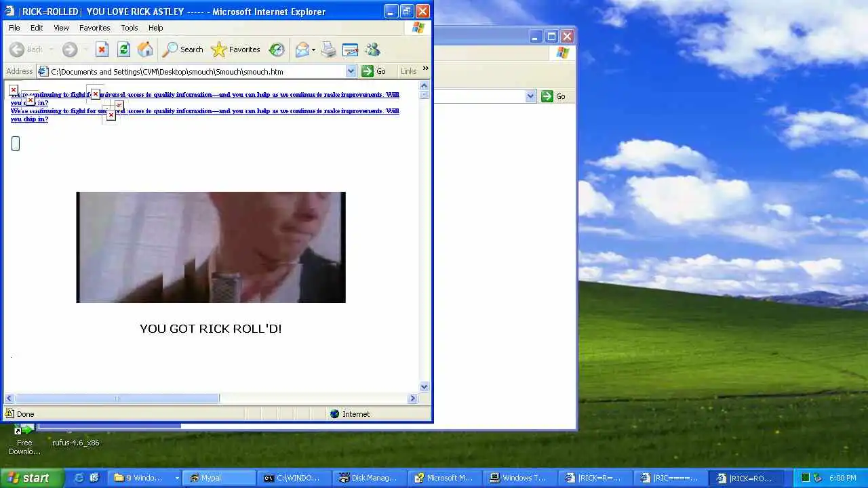Click the small empty box below the links
Image resolution: width=868 pixels, height=488 pixels.
pyautogui.click(x=16, y=144)
